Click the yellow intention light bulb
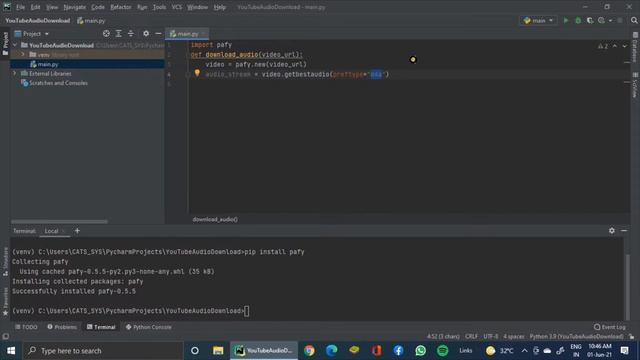The height and width of the screenshot is (360, 640). (197, 73)
